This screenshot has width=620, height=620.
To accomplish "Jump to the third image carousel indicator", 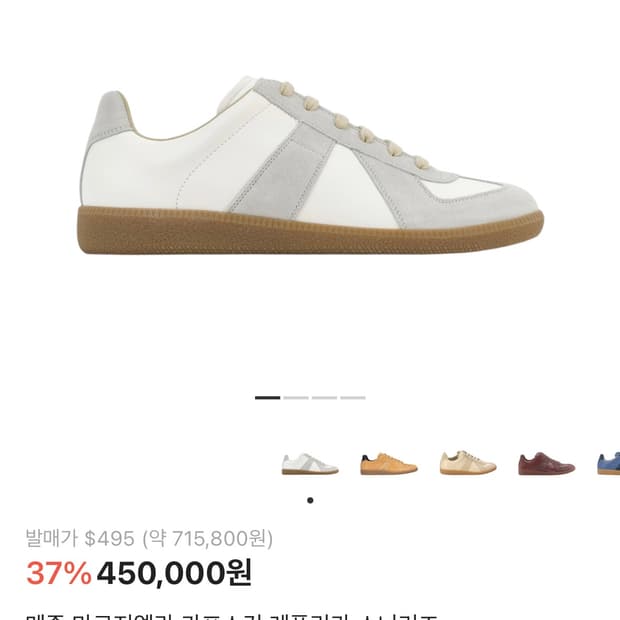I will (x=324, y=398).
